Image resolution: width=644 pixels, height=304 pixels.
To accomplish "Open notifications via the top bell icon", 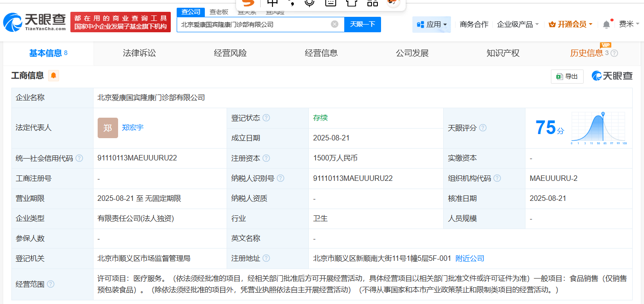I will [606, 25].
